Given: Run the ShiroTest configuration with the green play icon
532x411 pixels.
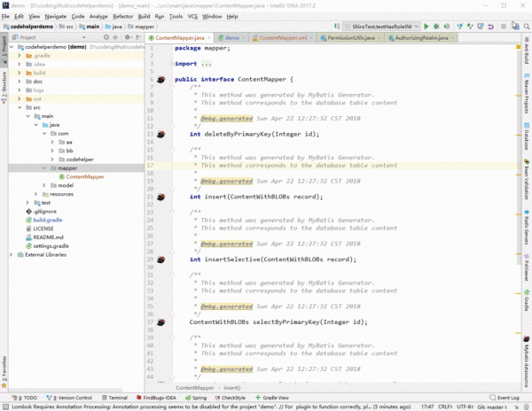Looking at the screenshot, I should click(426, 27).
